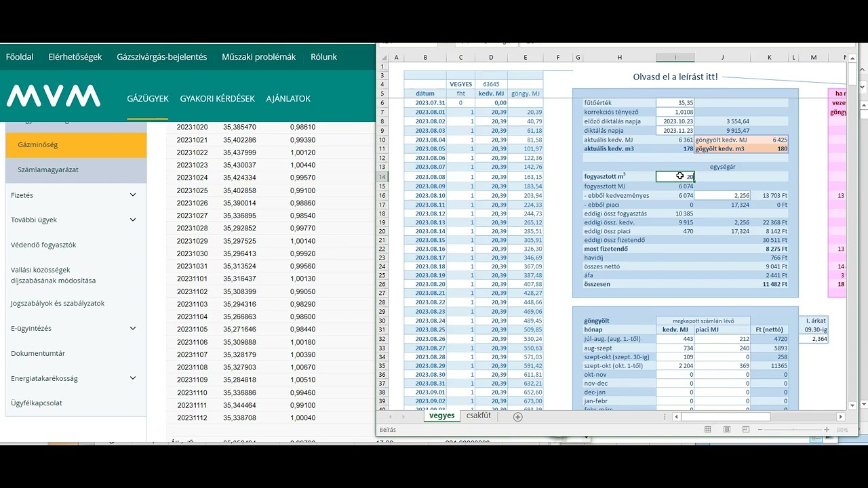Click the MVM logo on the website
868x488 pixels.
pyautogui.click(x=54, y=96)
